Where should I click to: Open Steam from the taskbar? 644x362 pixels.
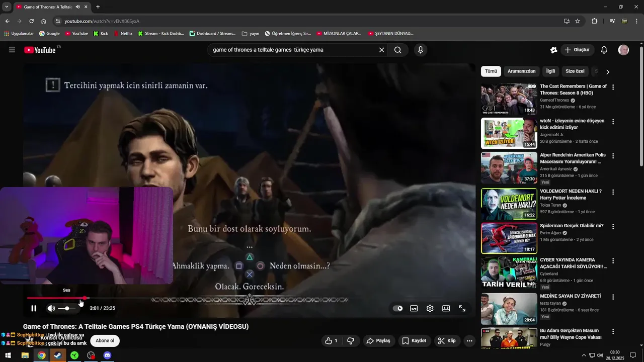coord(58,355)
